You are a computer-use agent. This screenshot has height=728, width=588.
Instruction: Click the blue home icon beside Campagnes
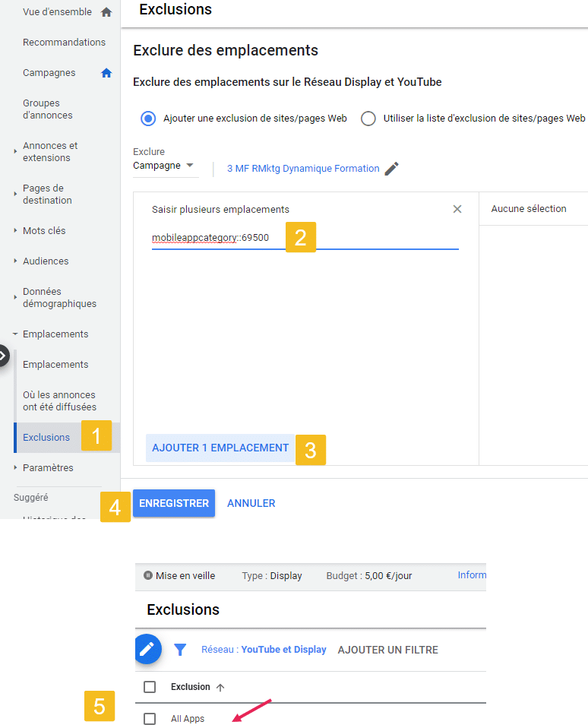pos(106,73)
